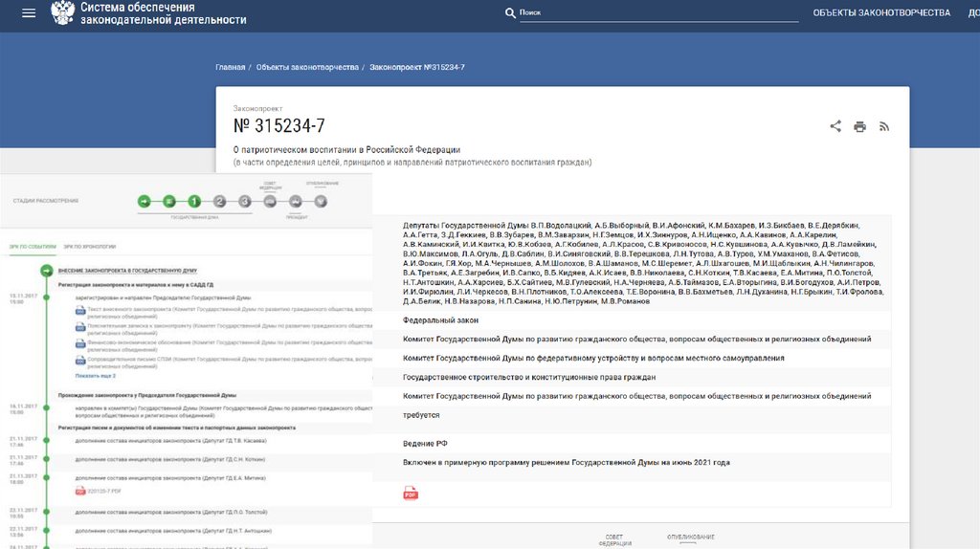
Task: Click Пояснительная записка к законопроекту link
Action: coord(230,329)
